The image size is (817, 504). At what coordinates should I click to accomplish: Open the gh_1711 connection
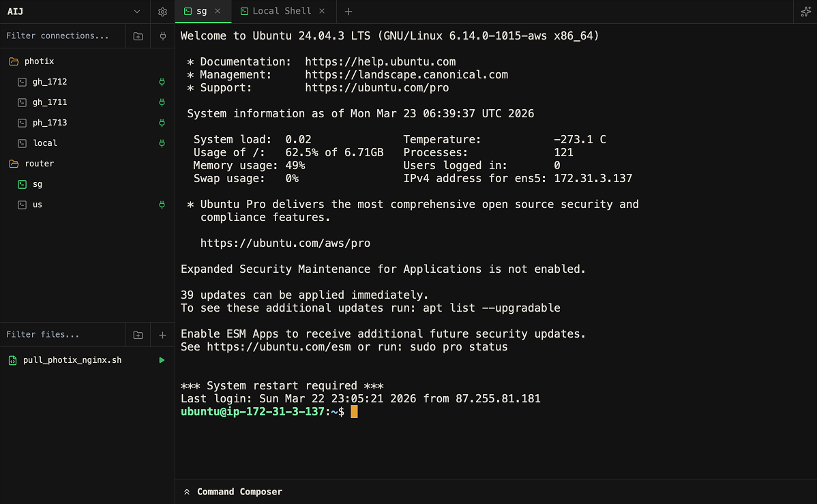(50, 102)
